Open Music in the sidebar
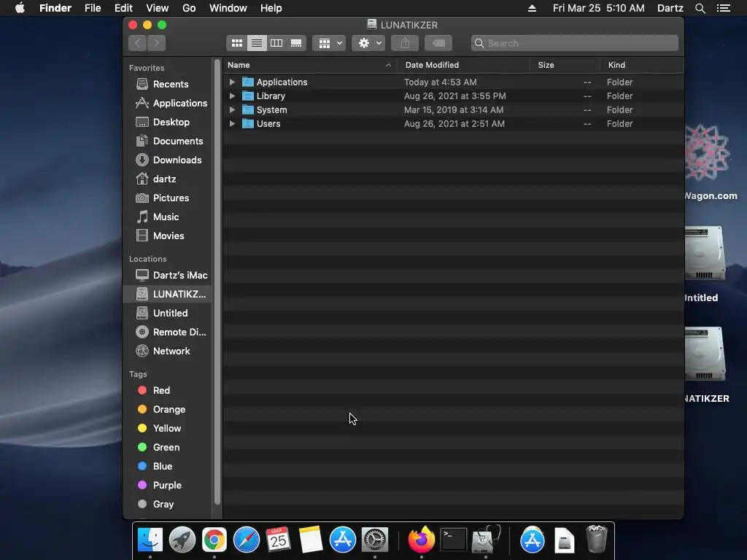The height and width of the screenshot is (560, 747). (x=169, y=217)
